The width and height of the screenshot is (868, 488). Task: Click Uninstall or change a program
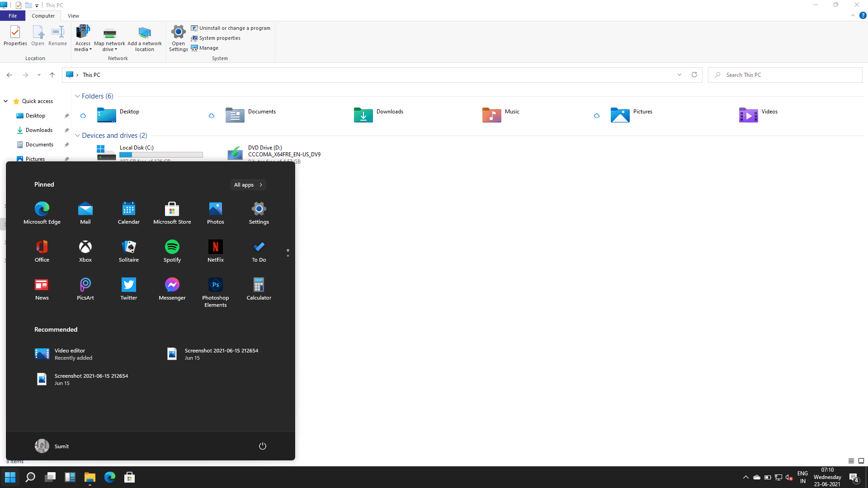coord(231,28)
